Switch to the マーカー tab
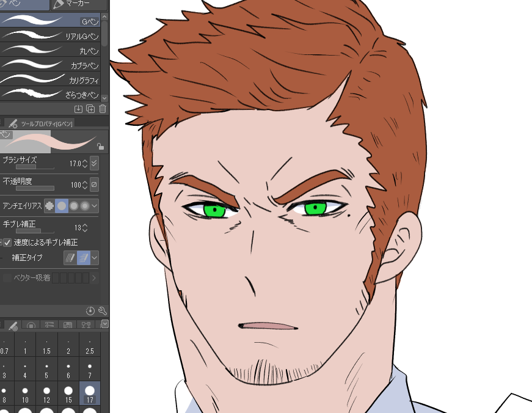 [x=79, y=4]
